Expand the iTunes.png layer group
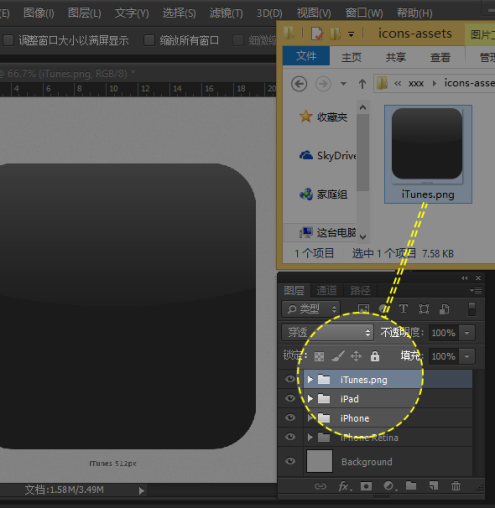This screenshot has width=495, height=508. 310,379
